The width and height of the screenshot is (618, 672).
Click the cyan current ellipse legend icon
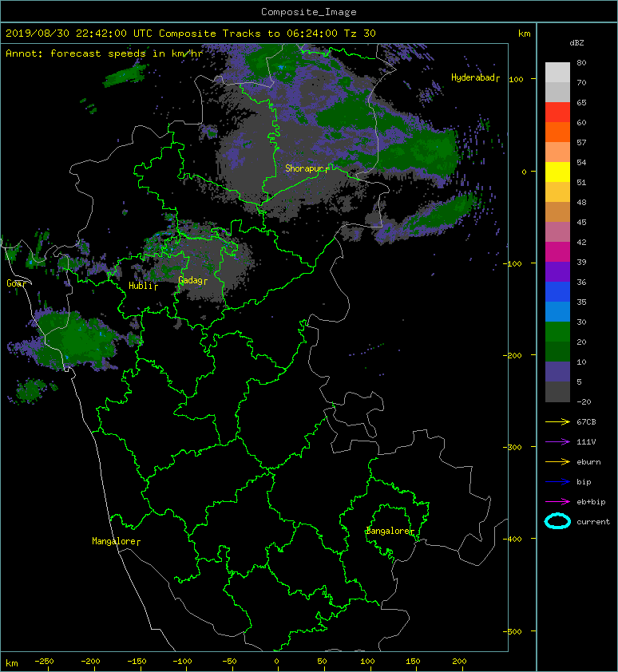click(557, 522)
